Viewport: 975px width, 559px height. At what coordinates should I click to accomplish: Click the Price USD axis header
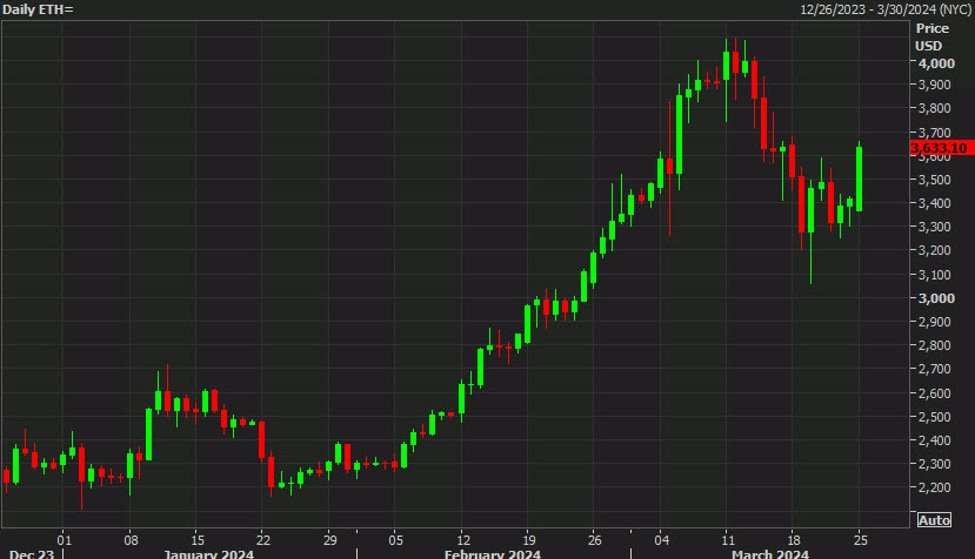(932, 37)
